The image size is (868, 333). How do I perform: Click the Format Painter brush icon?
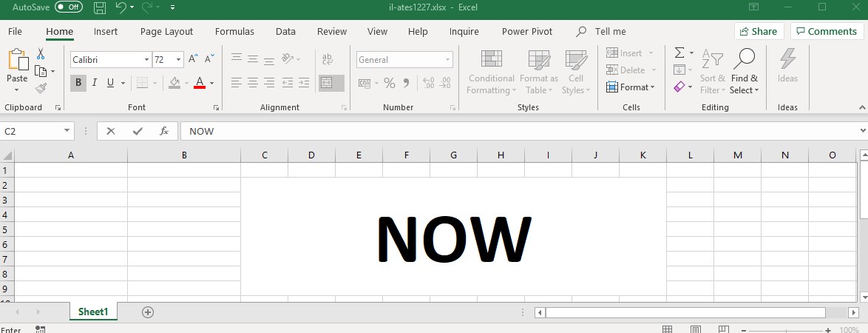click(41, 89)
